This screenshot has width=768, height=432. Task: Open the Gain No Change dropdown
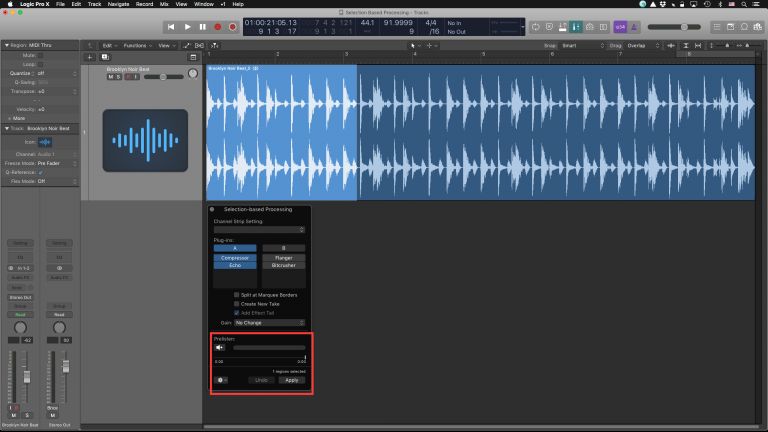click(x=269, y=323)
